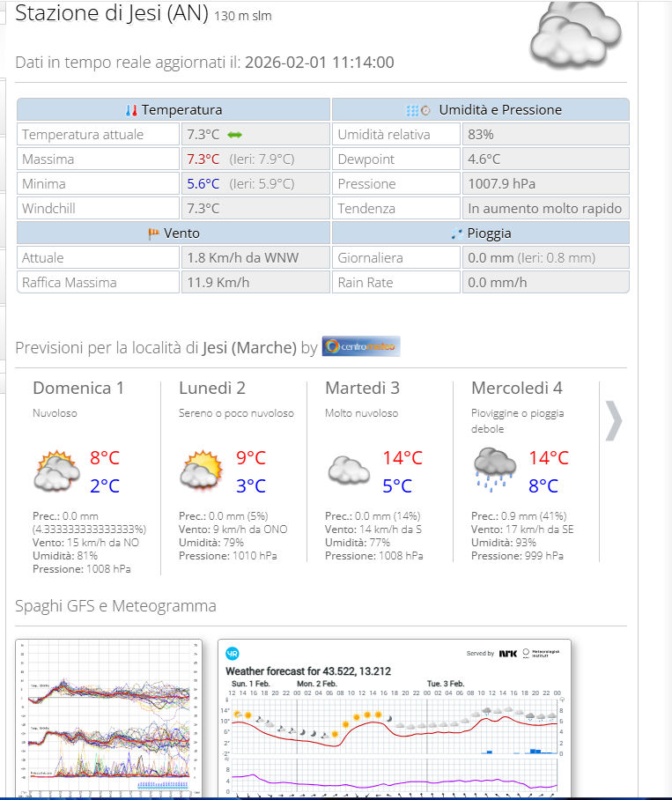Image resolution: width=672 pixels, height=800 pixels.
Task: Click the Tendenza pressure value cell
Action: 545,209
